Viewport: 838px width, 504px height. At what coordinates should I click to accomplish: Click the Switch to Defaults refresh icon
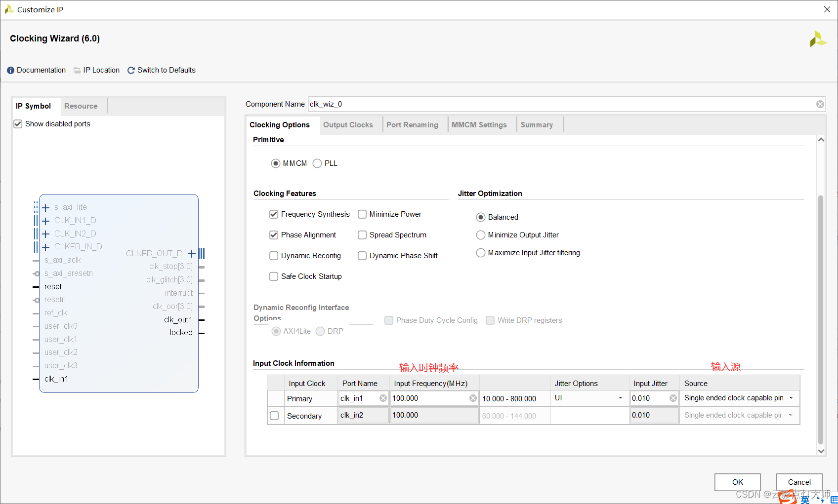131,71
